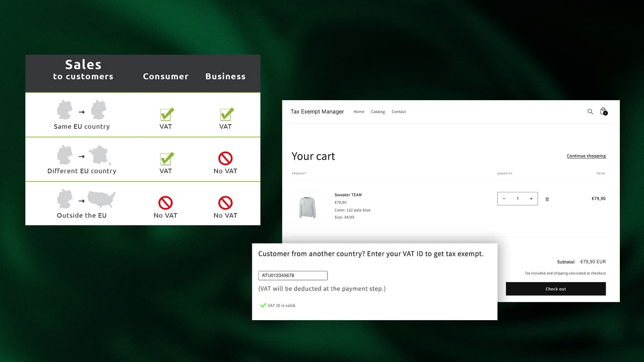Click the Same EU country maps icon

click(82, 110)
